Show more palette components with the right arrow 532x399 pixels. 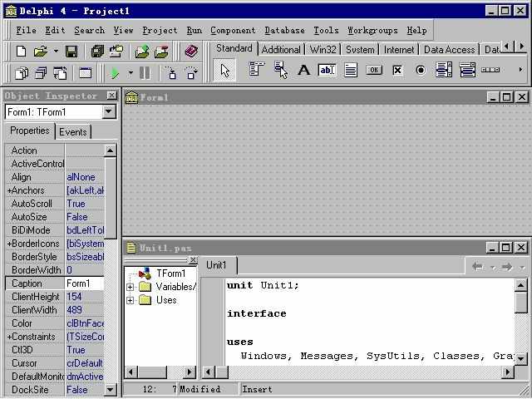[x=520, y=70]
